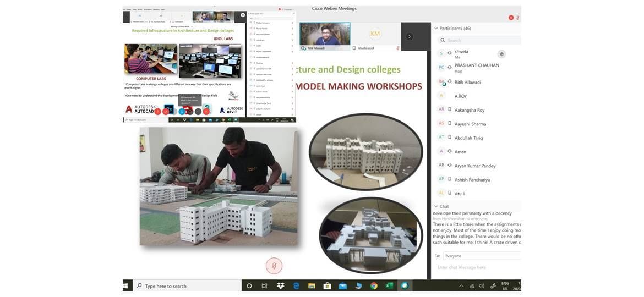Click Type here to search box on taskbar
The image size is (644, 297).
click(187, 286)
